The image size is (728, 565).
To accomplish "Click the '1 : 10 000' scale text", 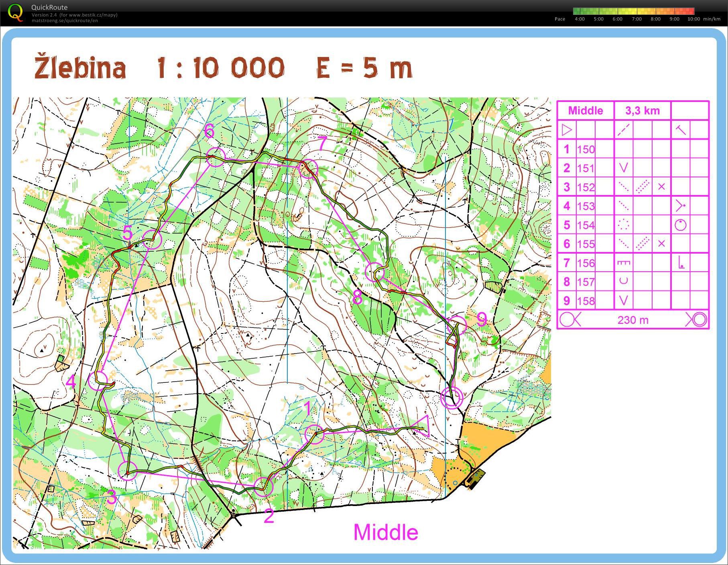I will tap(221, 67).
